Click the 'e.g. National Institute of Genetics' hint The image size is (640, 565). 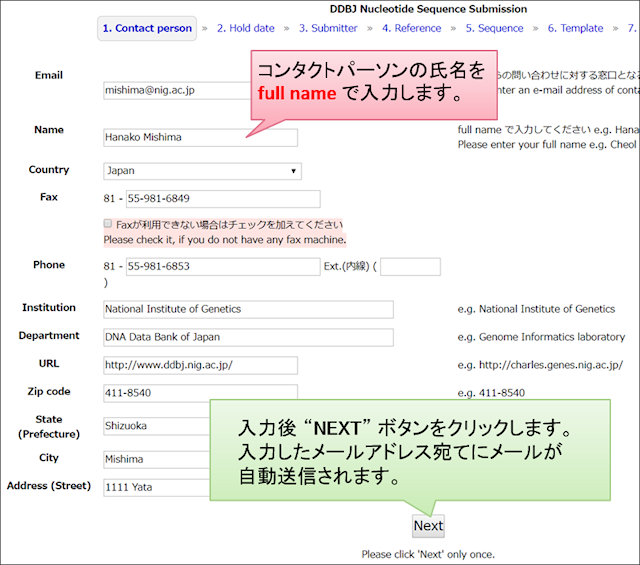click(x=536, y=309)
